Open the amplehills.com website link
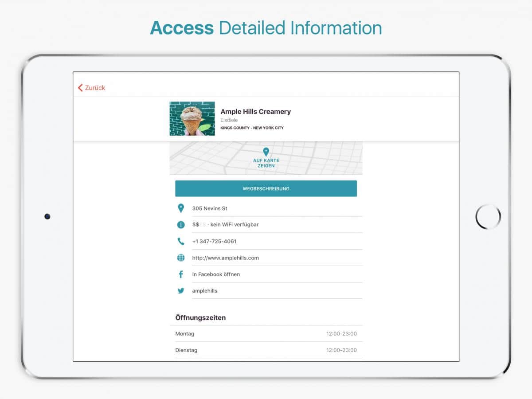532x399 pixels. pyautogui.click(x=225, y=258)
